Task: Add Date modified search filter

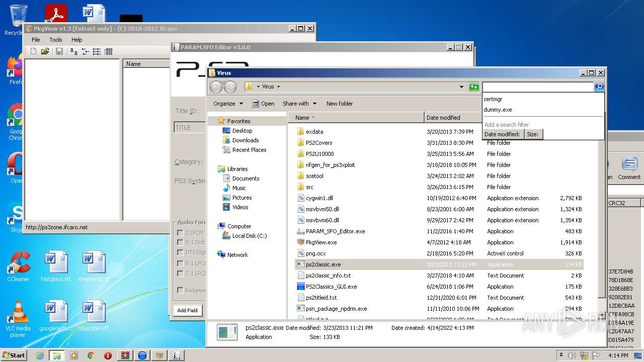Action: point(502,134)
